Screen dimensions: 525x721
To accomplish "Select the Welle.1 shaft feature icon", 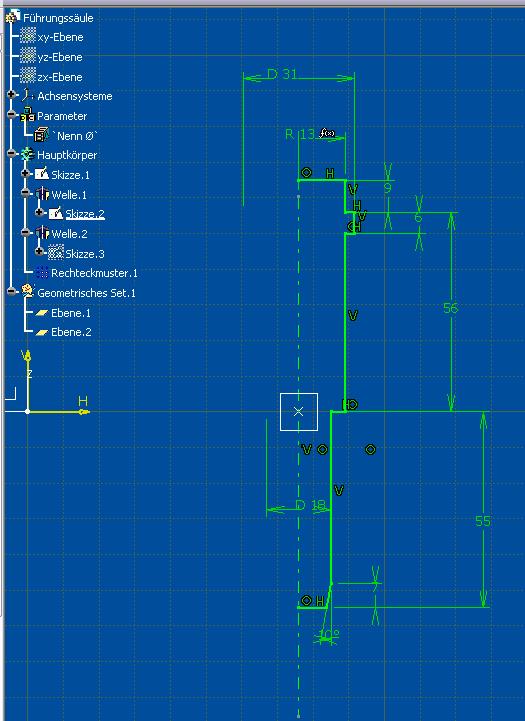I will pos(42,194).
